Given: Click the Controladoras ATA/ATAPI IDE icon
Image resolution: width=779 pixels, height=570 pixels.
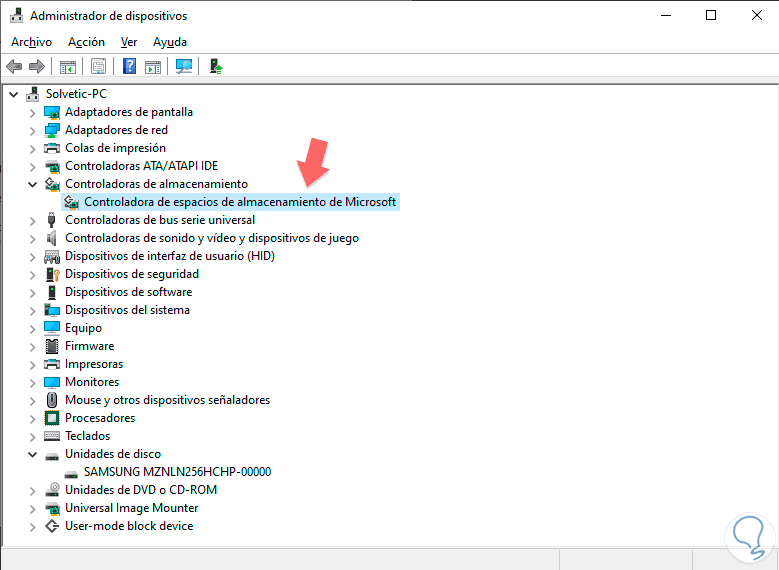Looking at the screenshot, I should point(52,166).
